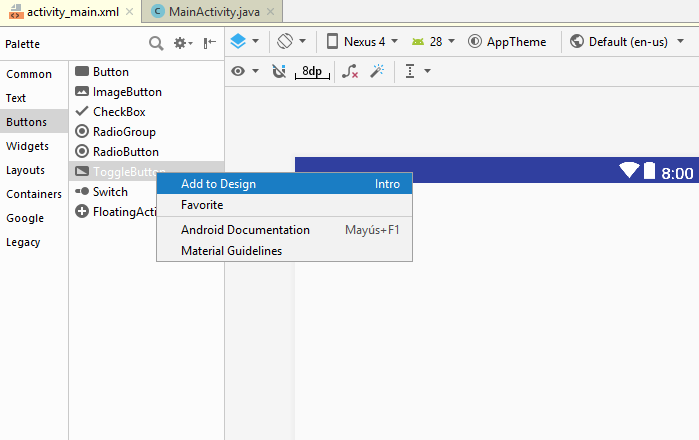Click the palette search magnifier icon
This screenshot has height=440, width=699.
tap(156, 43)
